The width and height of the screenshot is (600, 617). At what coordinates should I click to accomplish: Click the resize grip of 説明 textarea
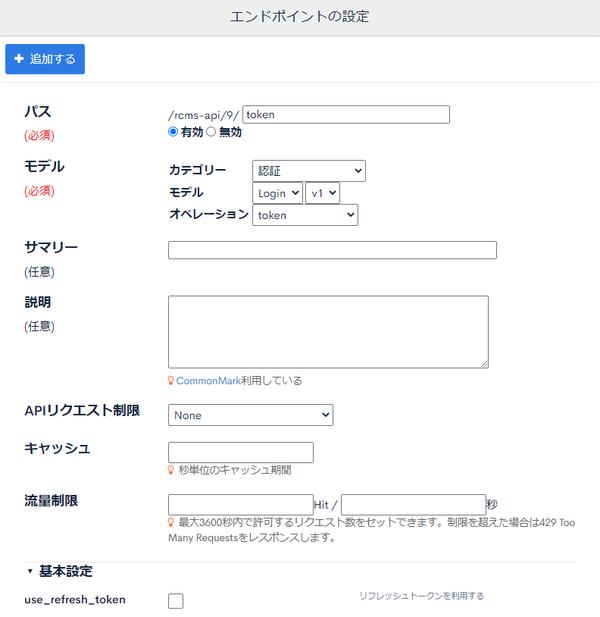(484, 364)
